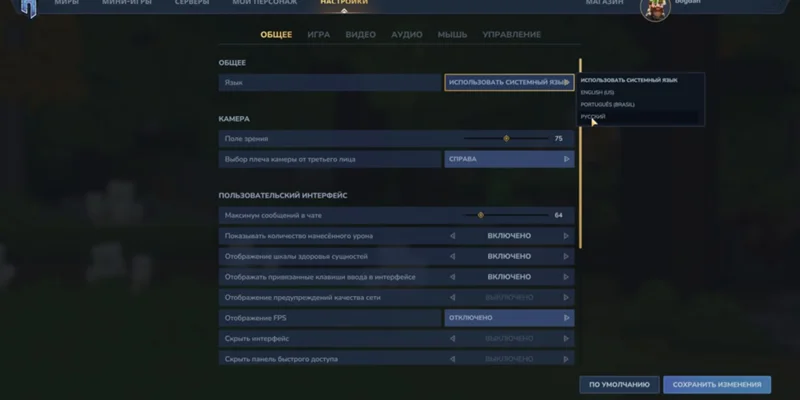Click the Отображение FPS row label

(256, 318)
